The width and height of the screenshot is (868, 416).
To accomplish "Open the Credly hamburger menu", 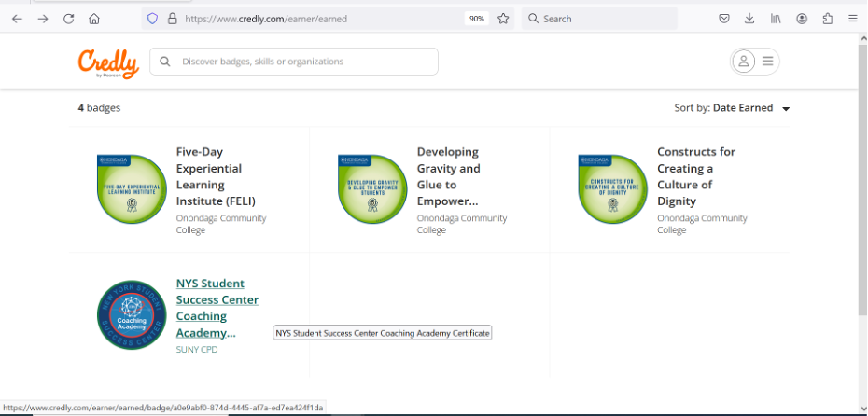I will pos(767,61).
